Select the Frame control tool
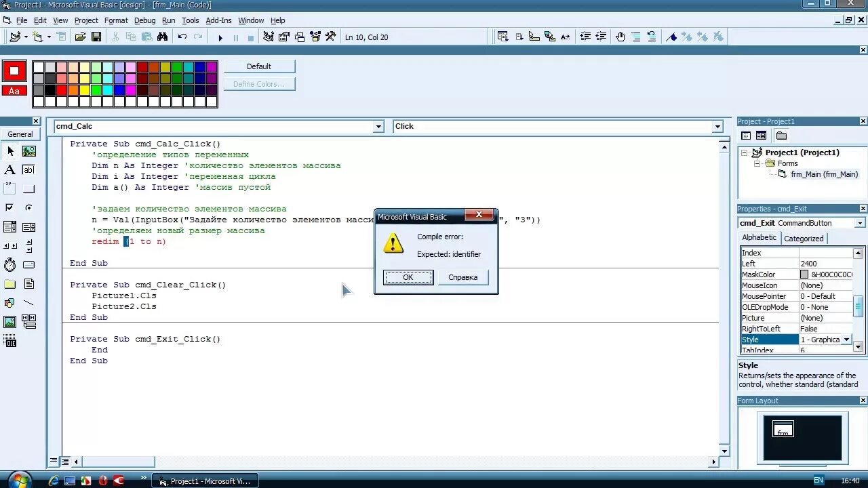 (10, 189)
